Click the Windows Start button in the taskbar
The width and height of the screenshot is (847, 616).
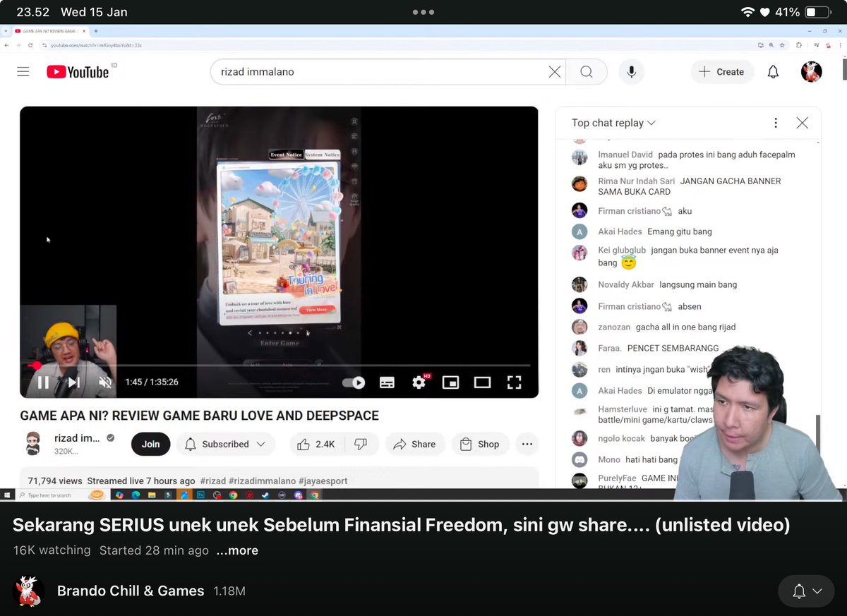point(7,495)
